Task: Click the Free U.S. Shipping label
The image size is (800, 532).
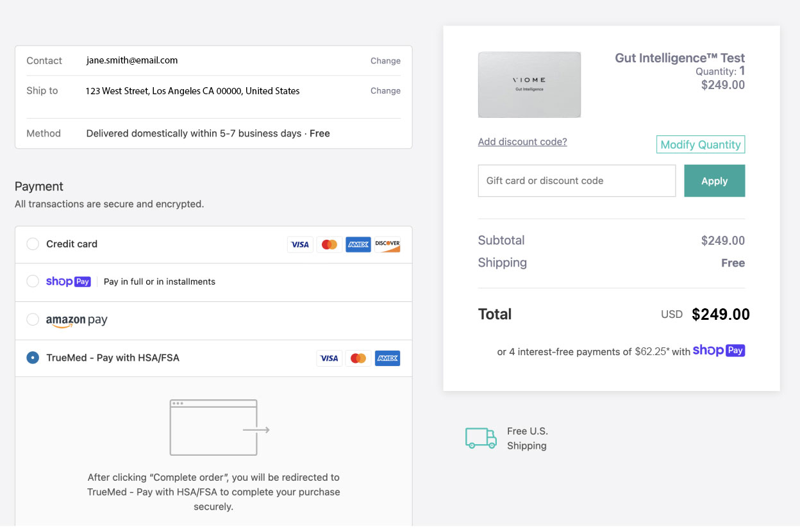Action: pos(528,438)
